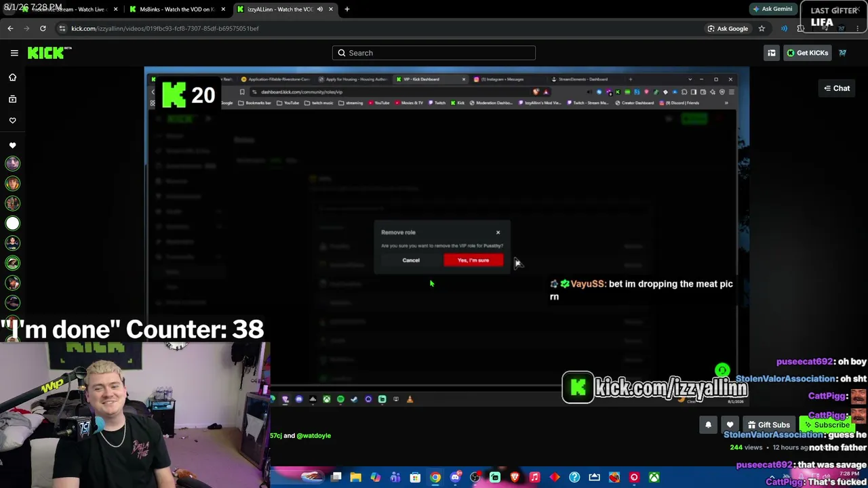
Task: Go to the Kick home logo
Action: [x=50, y=53]
